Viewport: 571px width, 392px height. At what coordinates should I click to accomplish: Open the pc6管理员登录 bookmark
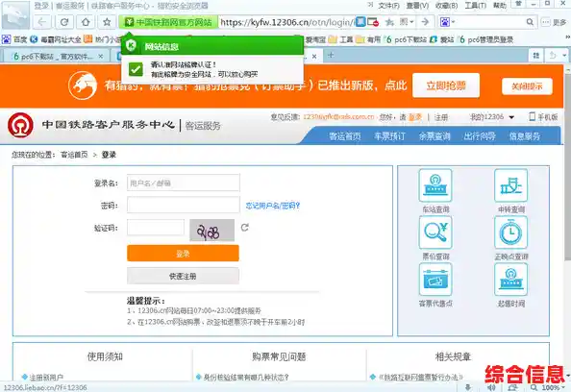point(486,39)
